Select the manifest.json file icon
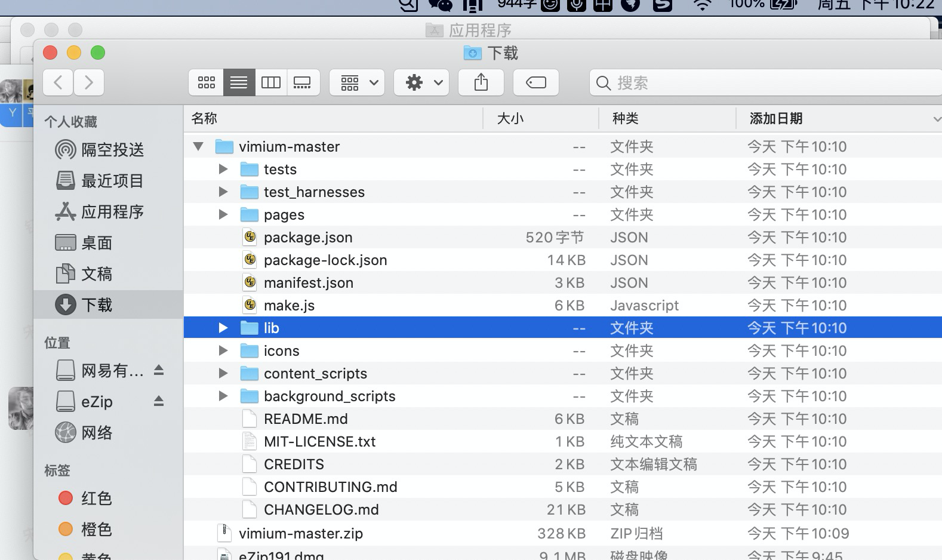The height and width of the screenshot is (560, 942). (x=250, y=282)
